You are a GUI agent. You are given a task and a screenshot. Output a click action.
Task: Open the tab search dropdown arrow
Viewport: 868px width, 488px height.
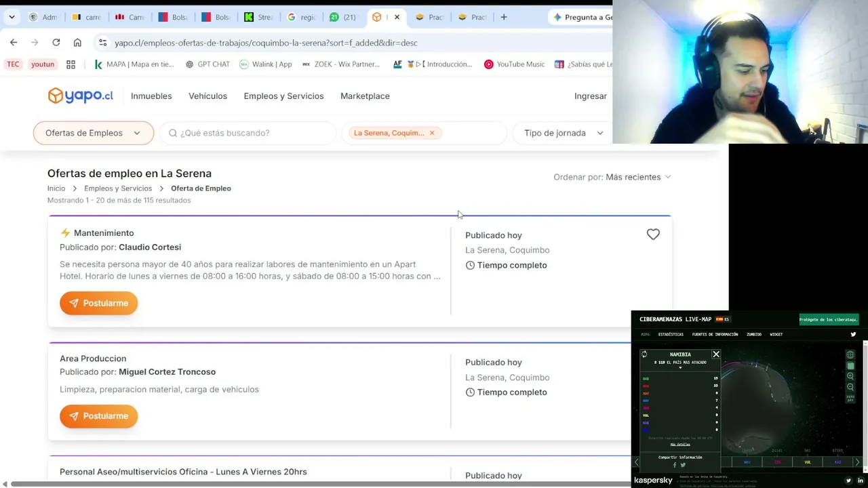click(12, 17)
